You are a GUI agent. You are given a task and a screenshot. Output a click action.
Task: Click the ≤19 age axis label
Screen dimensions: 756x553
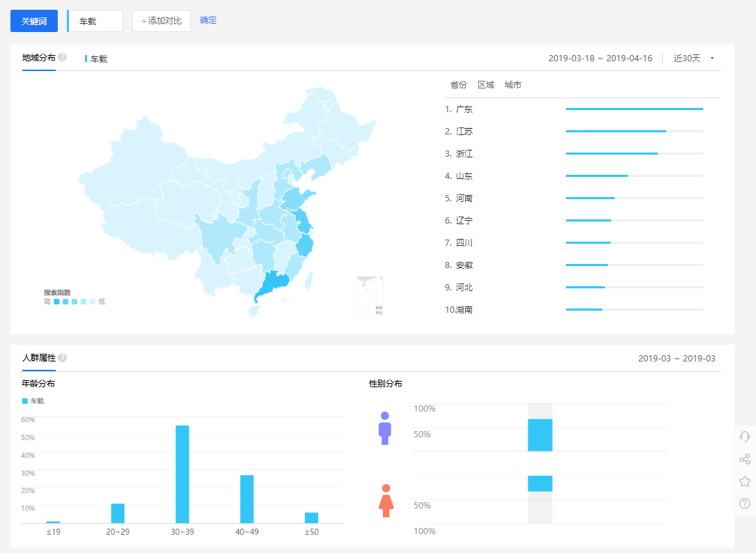53,532
